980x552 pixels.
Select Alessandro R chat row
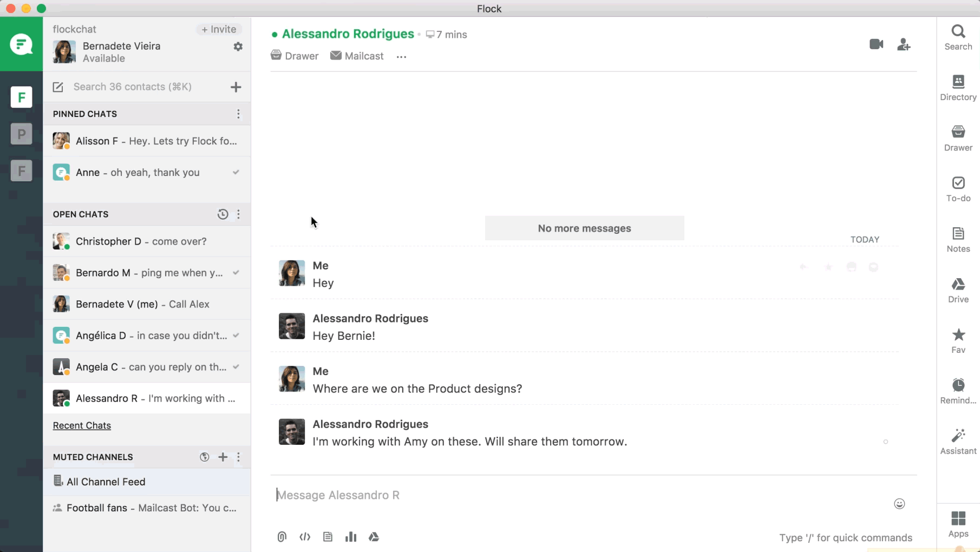(147, 398)
